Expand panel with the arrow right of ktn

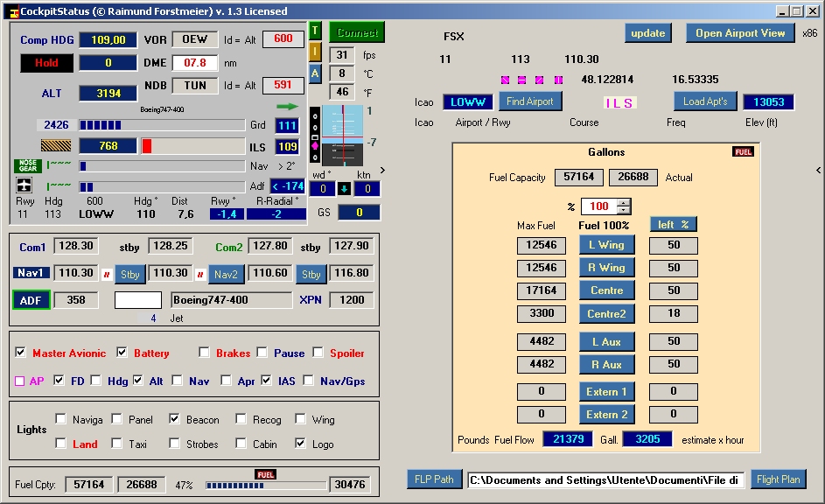[382, 170]
